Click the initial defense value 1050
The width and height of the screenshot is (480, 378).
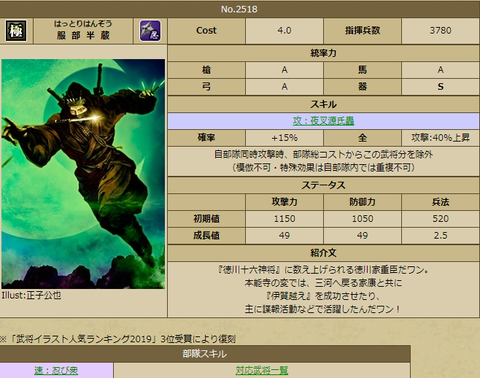pos(362,219)
